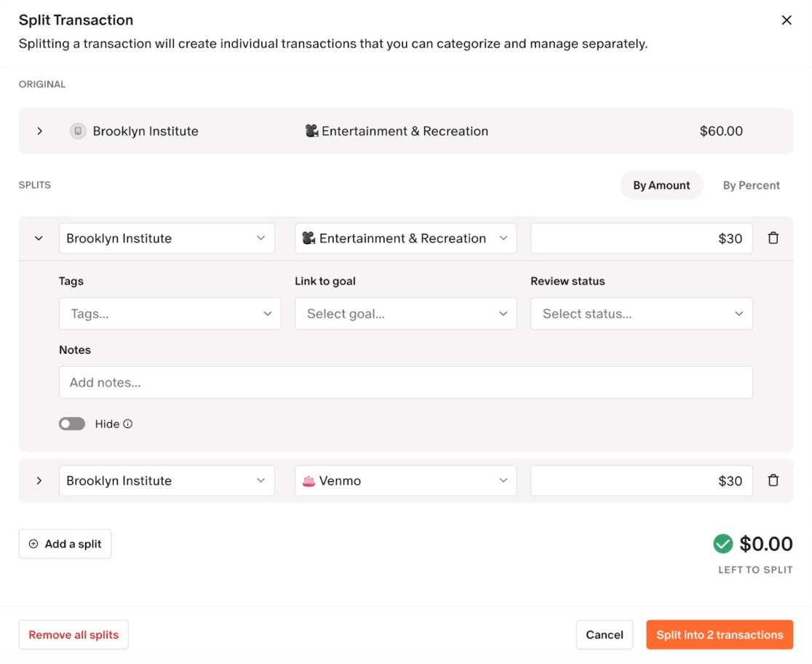
Task: Close the Split Transaction dialog
Action: pyautogui.click(x=787, y=20)
